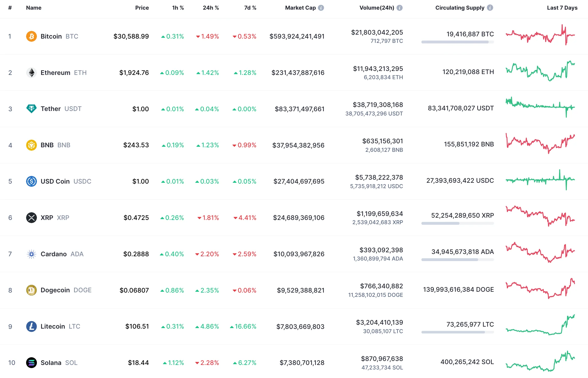The width and height of the screenshot is (588, 378).
Task: Click the USD Coin USDC logo
Action: [x=32, y=181]
